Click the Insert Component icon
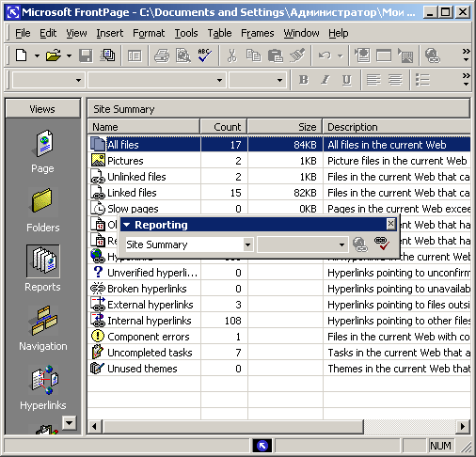 pyautogui.click(x=362, y=55)
